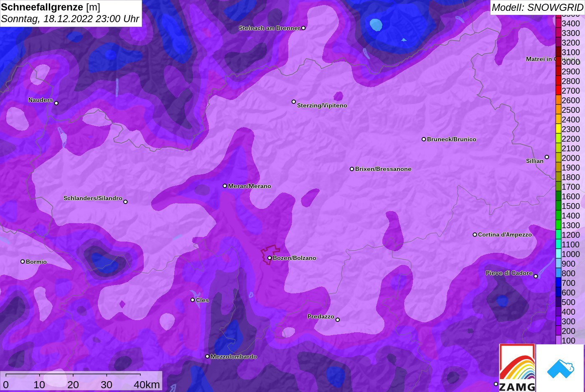Click the orange 2500 legend color
This screenshot has width=585, height=392.
tap(558, 109)
